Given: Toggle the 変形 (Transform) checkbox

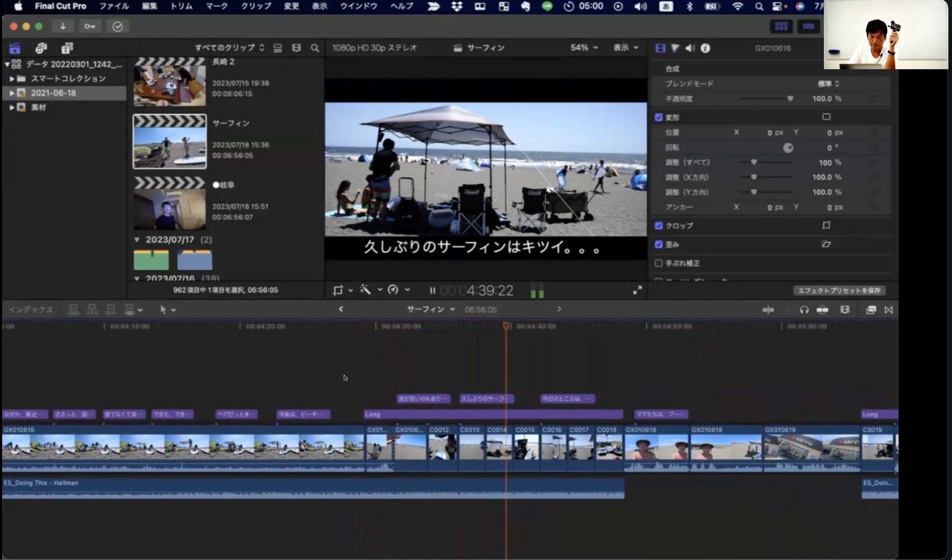Looking at the screenshot, I should coord(658,117).
